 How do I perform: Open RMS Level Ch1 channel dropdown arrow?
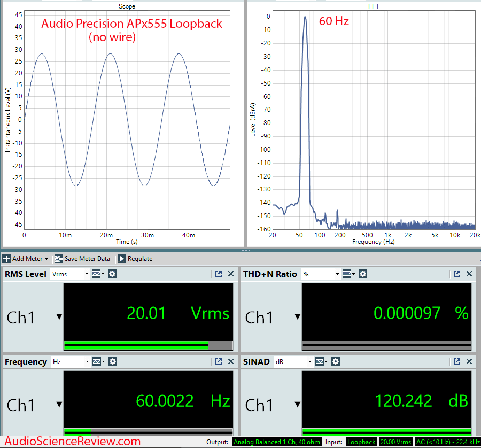click(59, 316)
